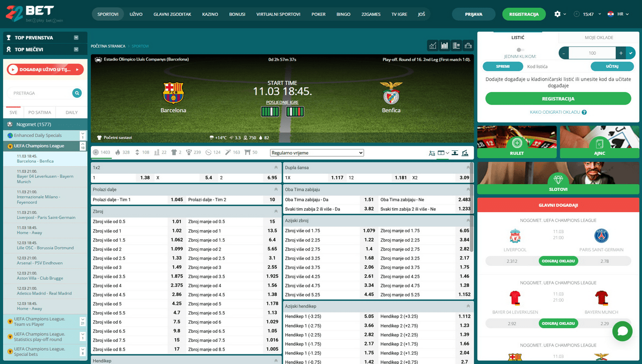Image resolution: width=642 pixels, height=364 pixels.
Task: Open the KAZINO menu item
Action: pos(210,14)
